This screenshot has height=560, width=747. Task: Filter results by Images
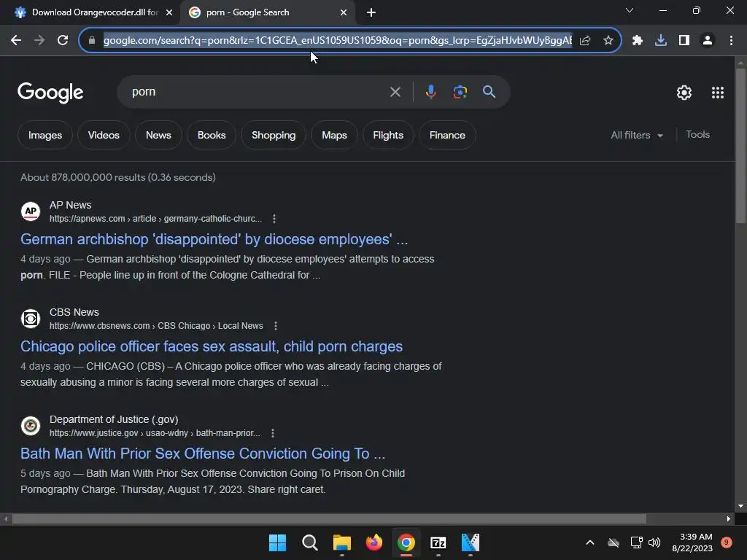[x=44, y=135]
